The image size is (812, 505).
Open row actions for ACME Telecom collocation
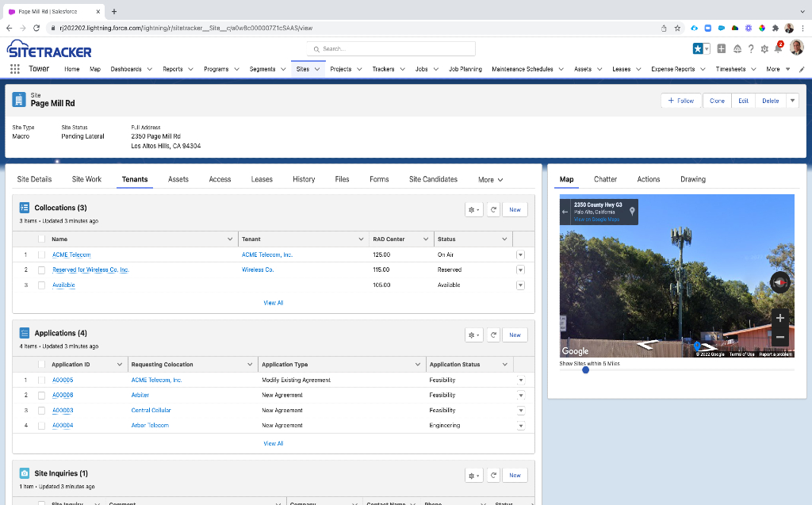[520, 254]
